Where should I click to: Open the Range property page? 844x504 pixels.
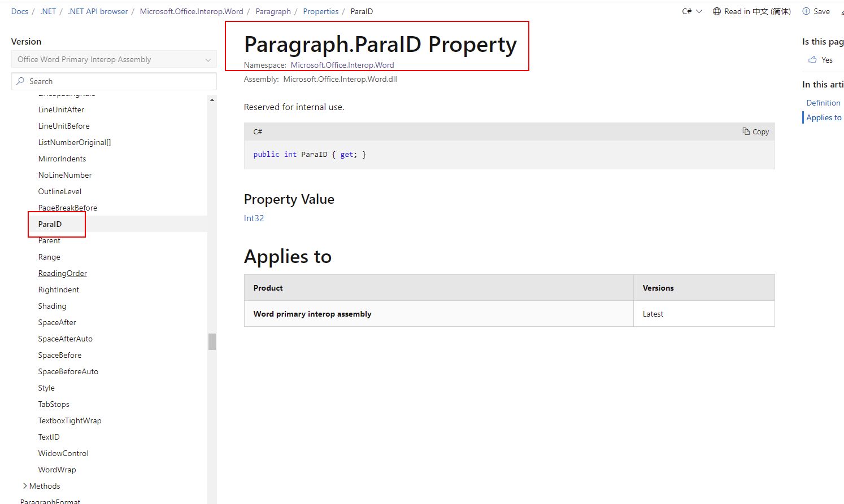pyautogui.click(x=49, y=256)
